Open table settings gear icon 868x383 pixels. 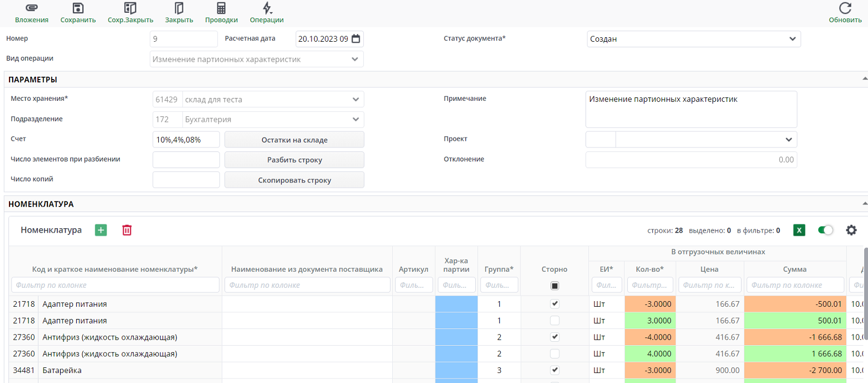coord(851,230)
